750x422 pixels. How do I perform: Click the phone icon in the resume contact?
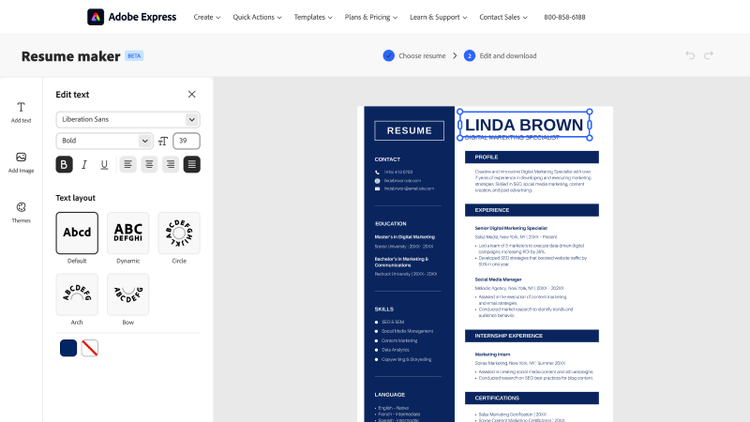pyautogui.click(x=377, y=172)
